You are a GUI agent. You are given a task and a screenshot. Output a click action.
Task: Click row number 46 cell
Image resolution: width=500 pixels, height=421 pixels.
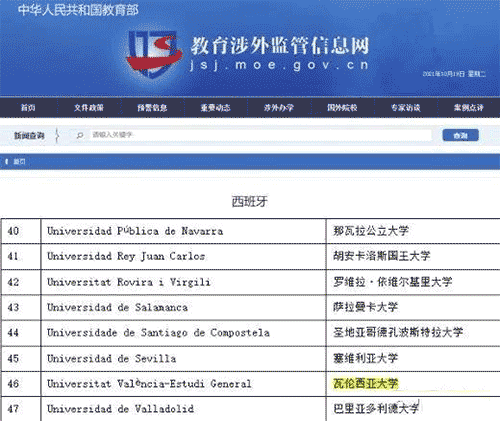click(x=21, y=384)
